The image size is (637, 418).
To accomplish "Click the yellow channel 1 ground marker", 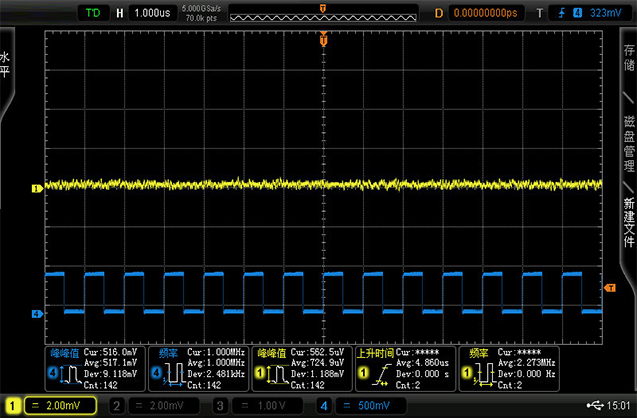I will [x=37, y=188].
